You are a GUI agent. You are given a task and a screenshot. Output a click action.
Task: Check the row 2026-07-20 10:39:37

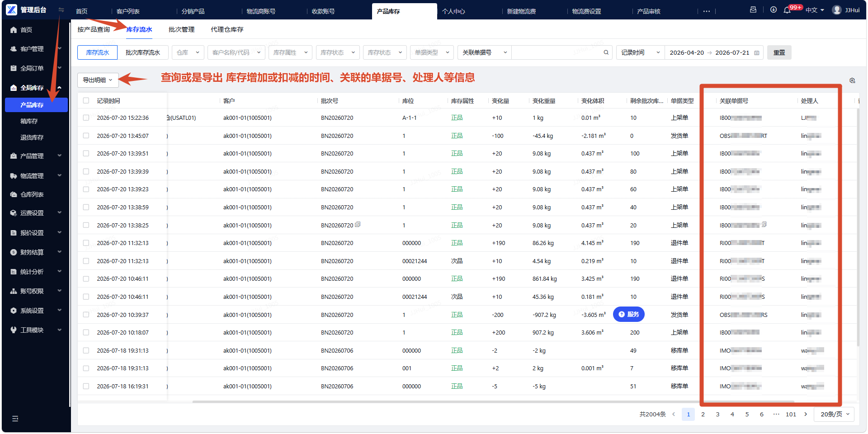(x=86, y=315)
